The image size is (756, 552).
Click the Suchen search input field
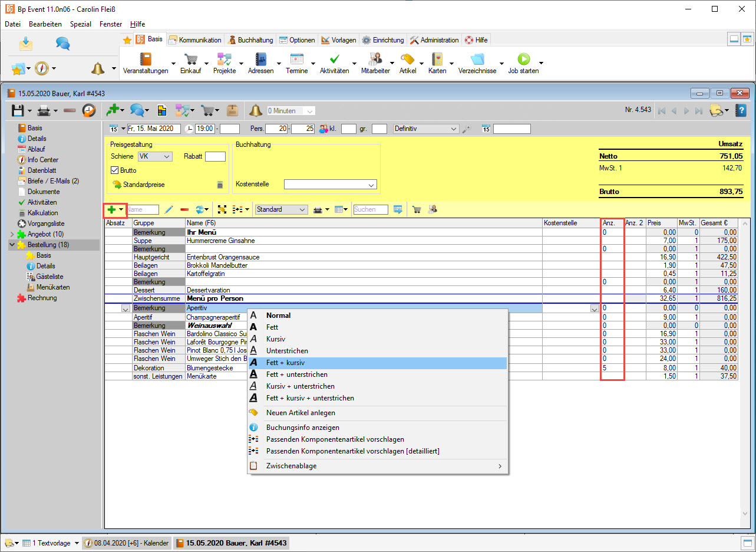(x=370, y=209)
